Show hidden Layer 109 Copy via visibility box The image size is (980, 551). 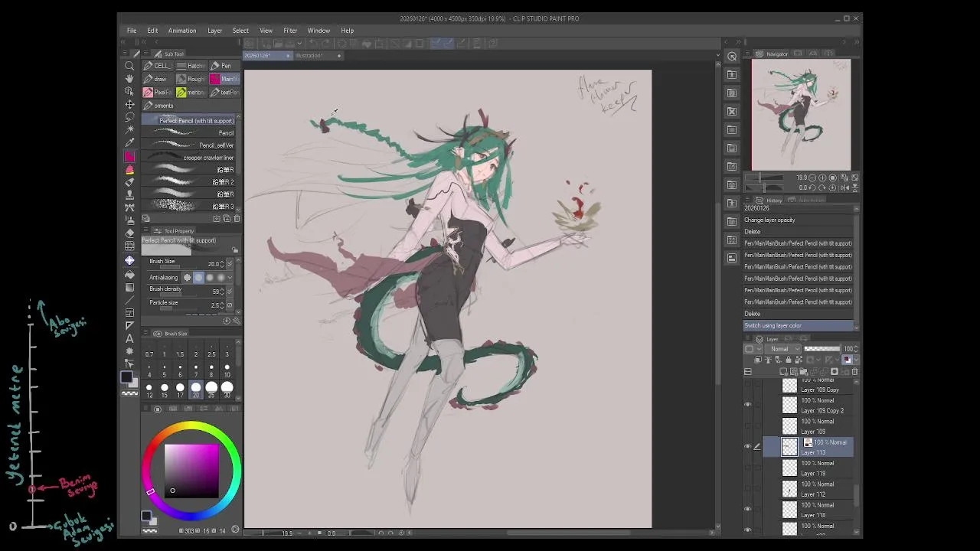(x=748, y=385)
